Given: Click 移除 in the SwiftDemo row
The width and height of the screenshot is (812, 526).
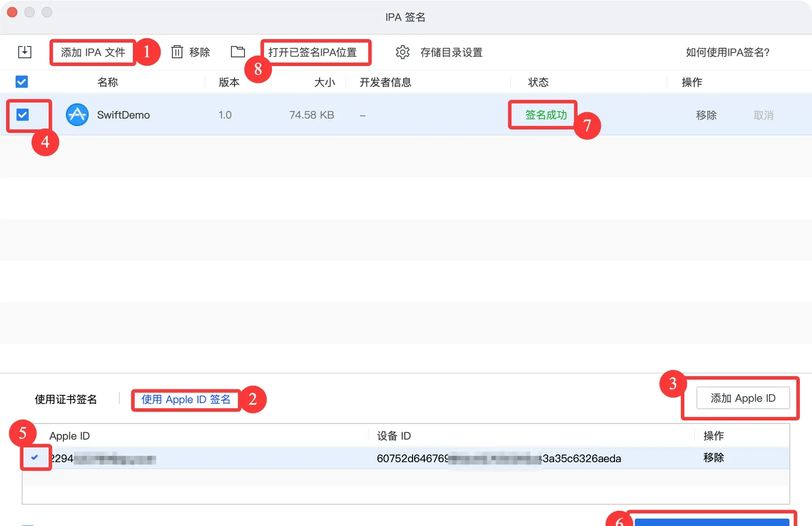Looking at the screenshot, I should [x=706, y=115].
